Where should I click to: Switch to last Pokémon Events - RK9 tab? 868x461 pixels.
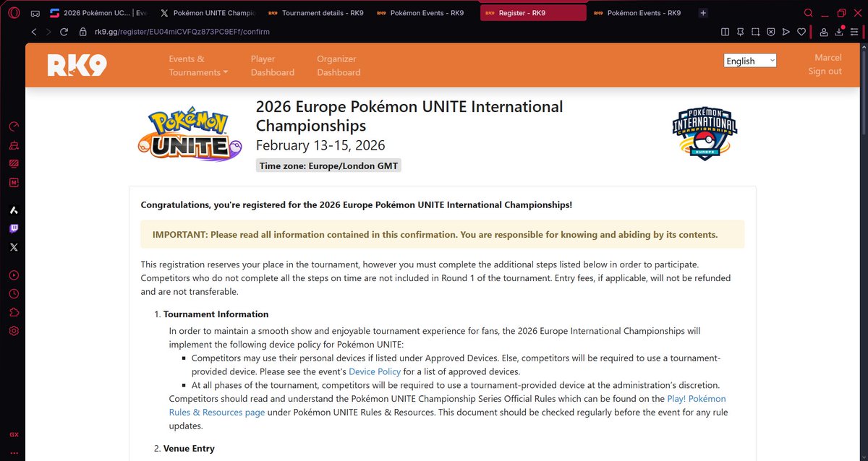(642, 13)
